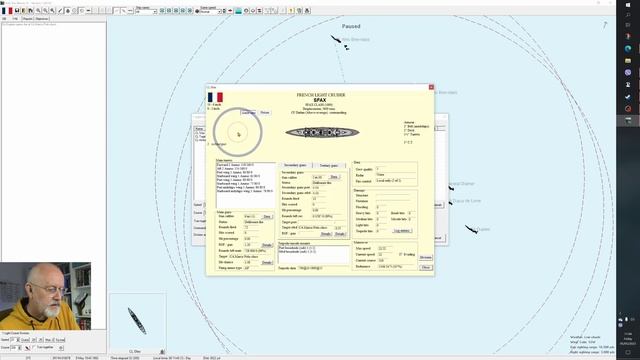Click the yellow help icon in the toolbar

(291, 11)
